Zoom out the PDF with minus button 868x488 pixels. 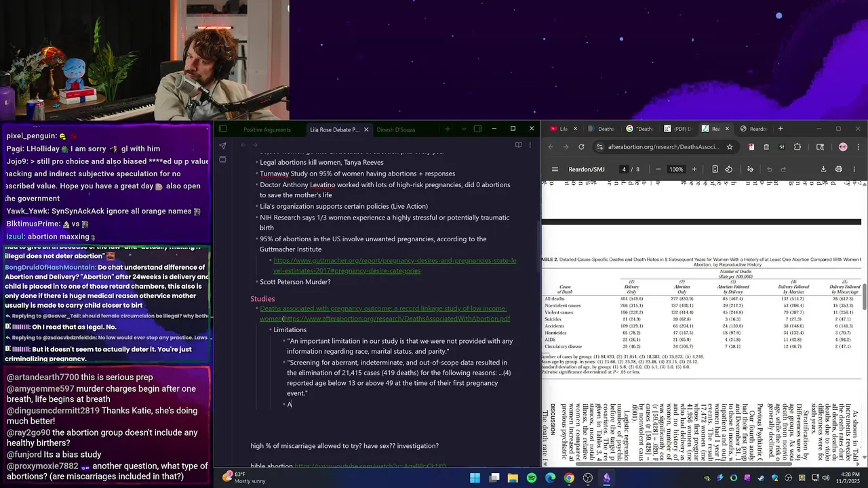click(x=658, y=169)
